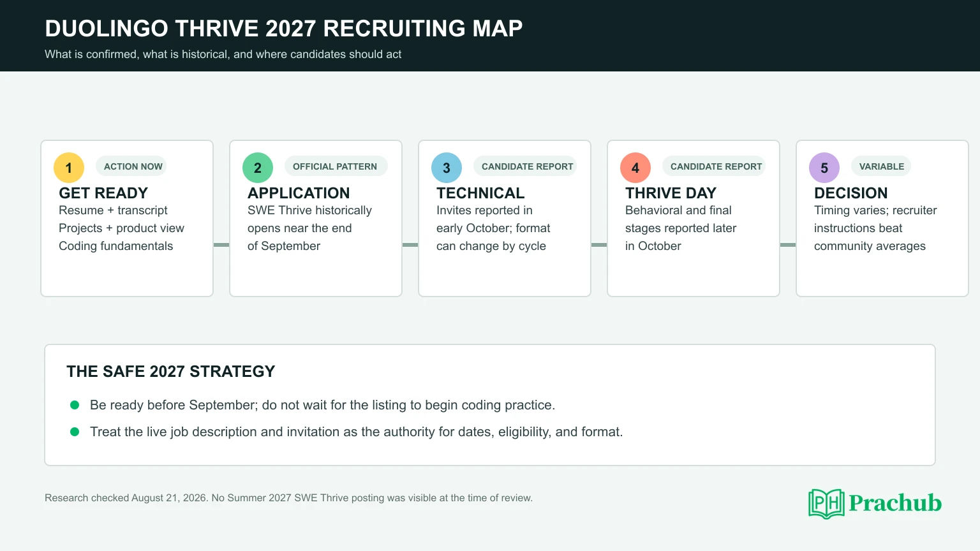Click the 'Coding fundamentals' line

pyautogui.click(x=115, y=246)
